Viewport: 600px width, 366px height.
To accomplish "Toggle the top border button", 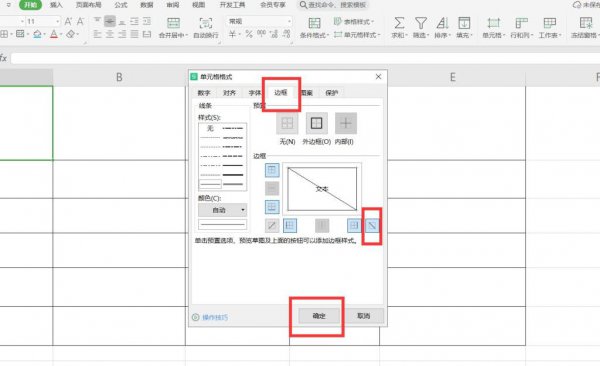I will point(272,170).
